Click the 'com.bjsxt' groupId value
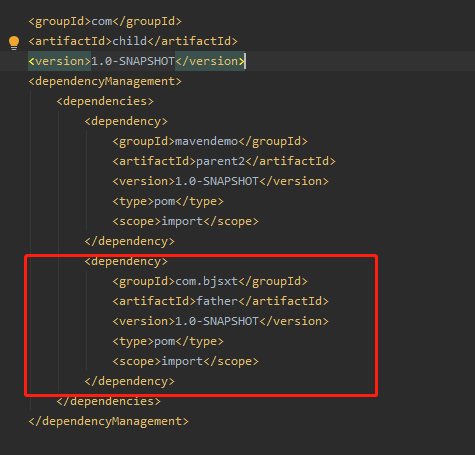Viewport: 475px width, 455px height. tap(206, 281)
